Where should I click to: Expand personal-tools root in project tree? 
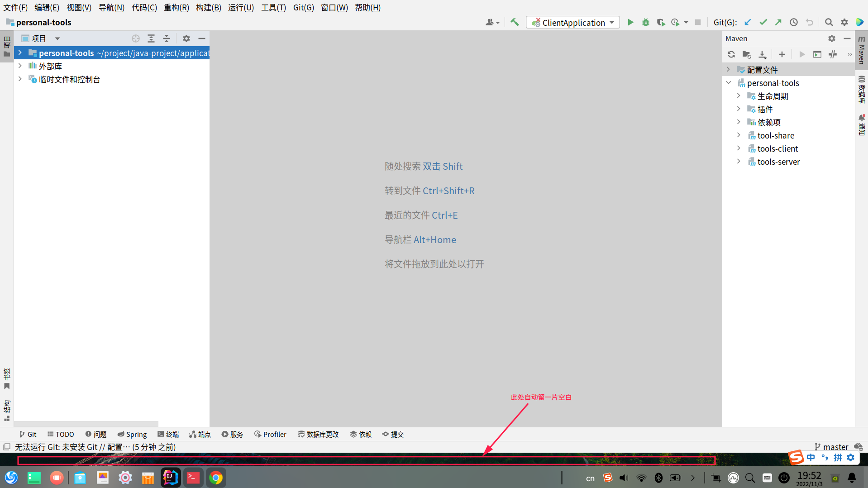(20, 53)
